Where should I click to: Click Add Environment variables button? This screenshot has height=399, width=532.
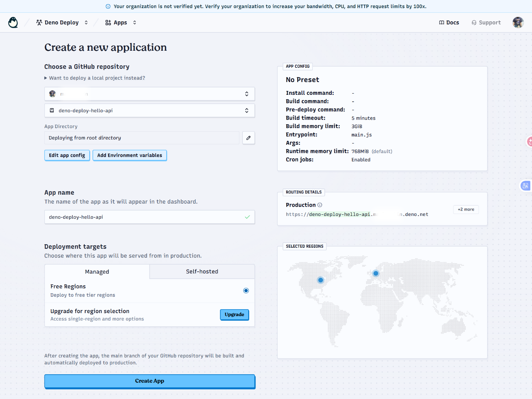tap(130, 155)
